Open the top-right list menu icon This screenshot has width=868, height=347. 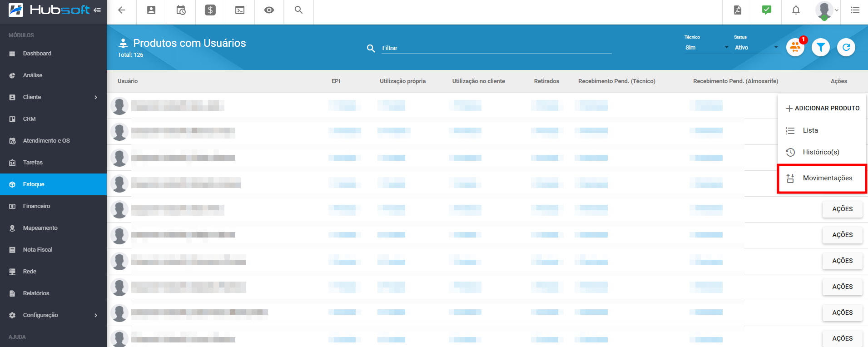pos(855,10)
